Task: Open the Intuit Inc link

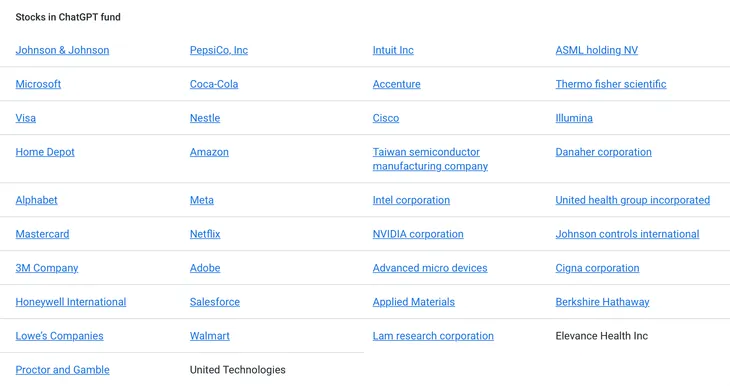Action: [393, 50]
